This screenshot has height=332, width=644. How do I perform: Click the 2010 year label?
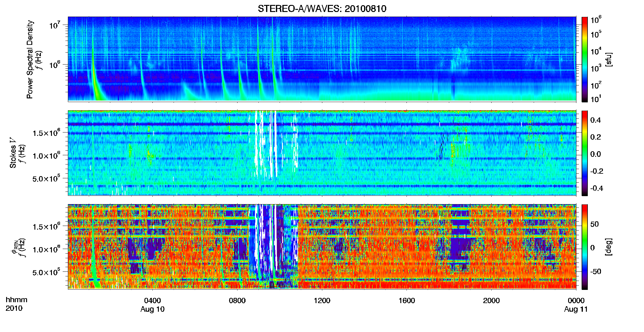[x=14, y=308]
